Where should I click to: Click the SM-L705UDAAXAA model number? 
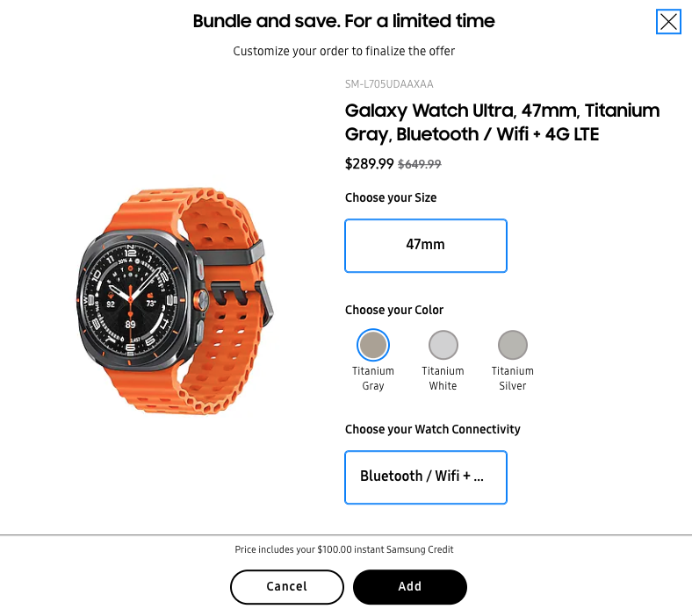(x=389, y=84)
